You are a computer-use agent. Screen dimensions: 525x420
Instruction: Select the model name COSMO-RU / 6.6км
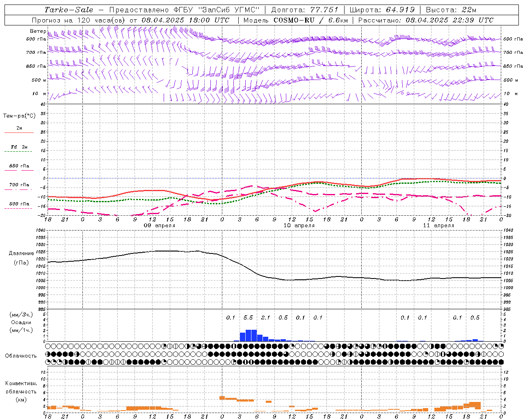pyautogui.click(x=310, y=20)
